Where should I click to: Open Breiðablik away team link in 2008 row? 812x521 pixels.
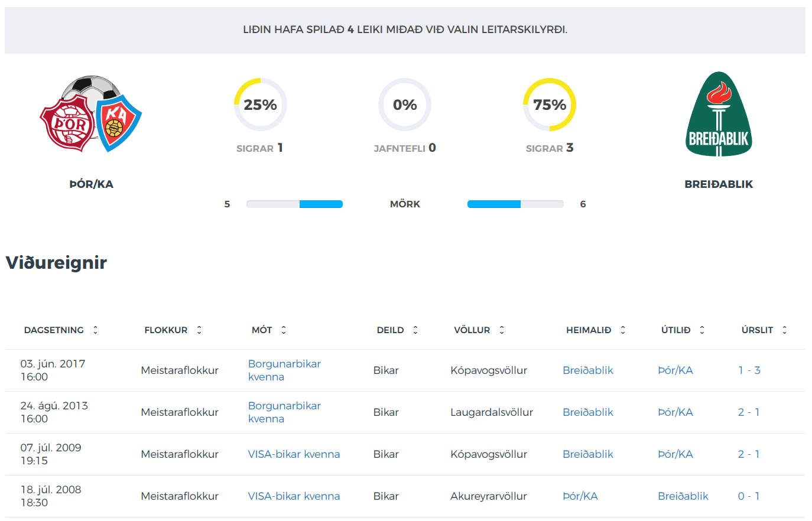click(683, 496)
